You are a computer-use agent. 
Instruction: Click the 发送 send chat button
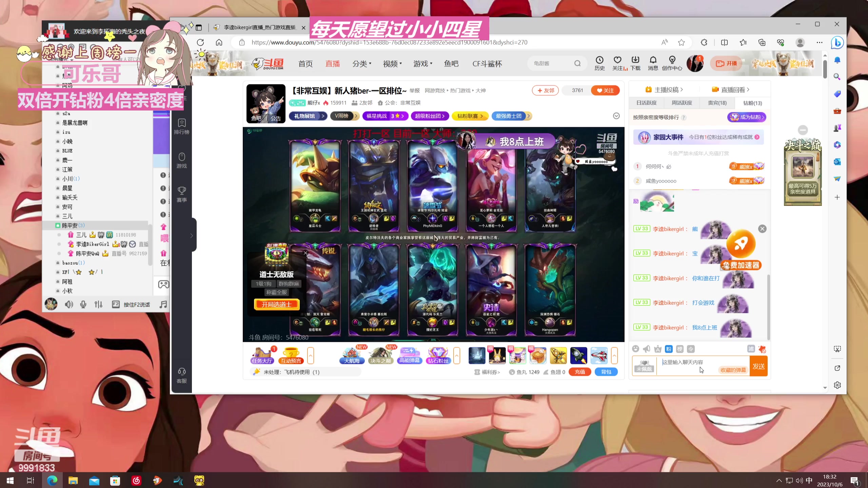[x=758, y=366]
